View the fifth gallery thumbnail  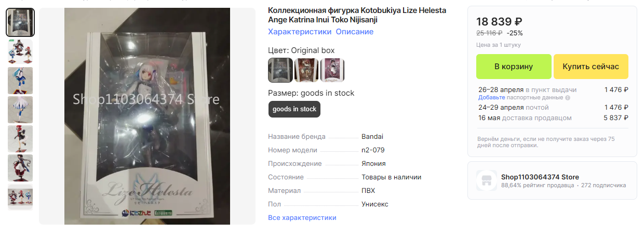[20, 139]
